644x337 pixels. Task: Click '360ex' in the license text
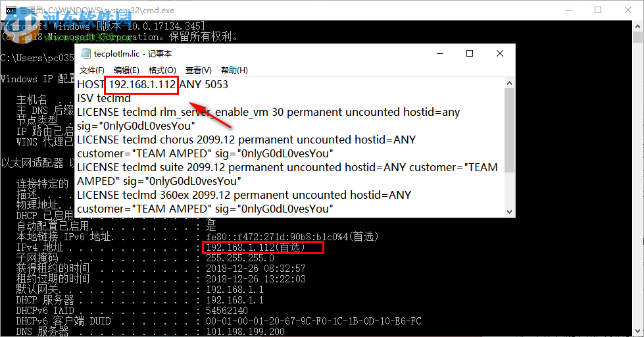[174, 195]
